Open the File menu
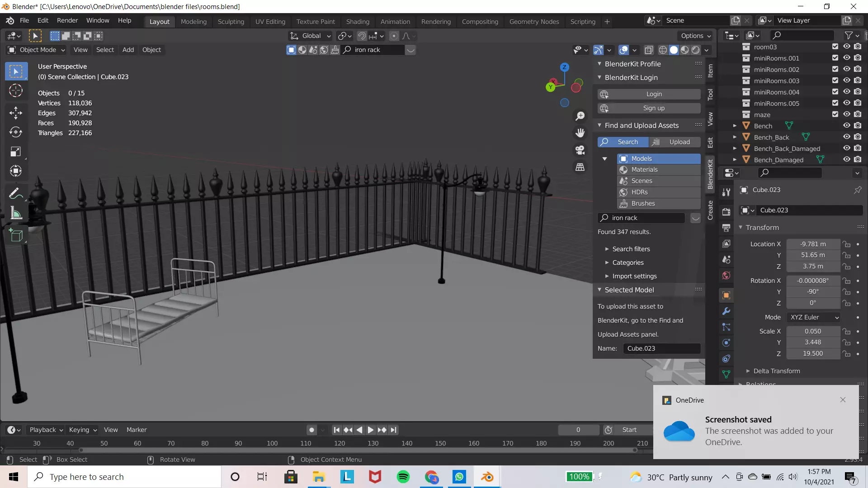Screen dimensions: 868x488 24,21
